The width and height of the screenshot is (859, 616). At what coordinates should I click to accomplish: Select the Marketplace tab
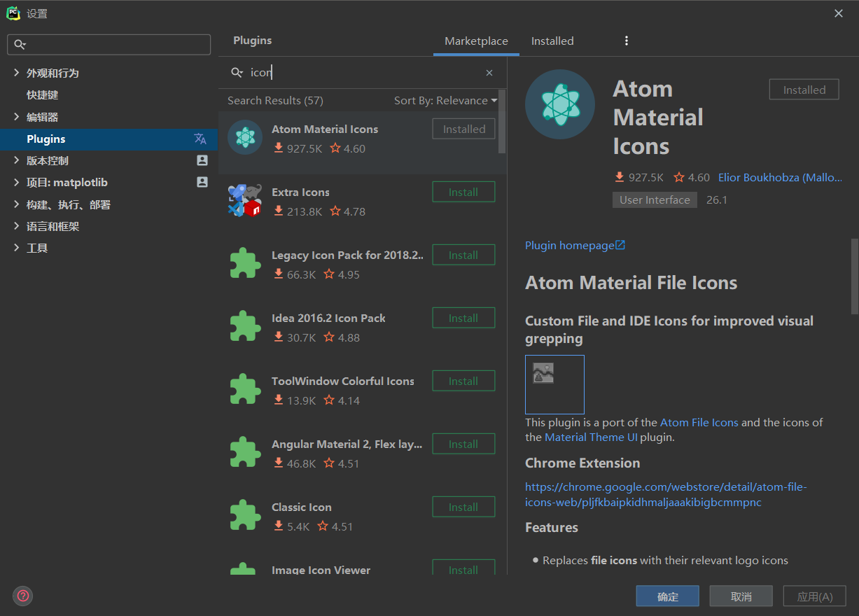click(476, 41)
